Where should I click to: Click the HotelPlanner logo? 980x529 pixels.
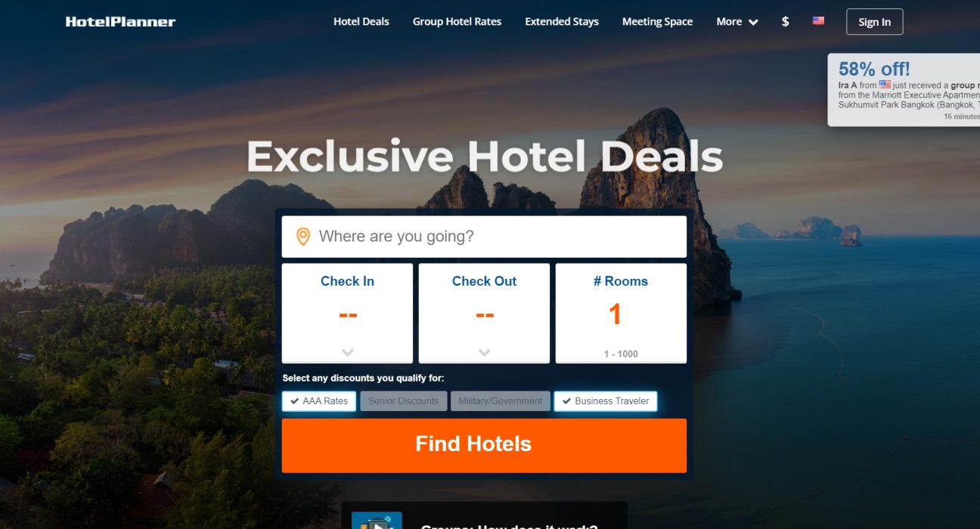point(120,22)
